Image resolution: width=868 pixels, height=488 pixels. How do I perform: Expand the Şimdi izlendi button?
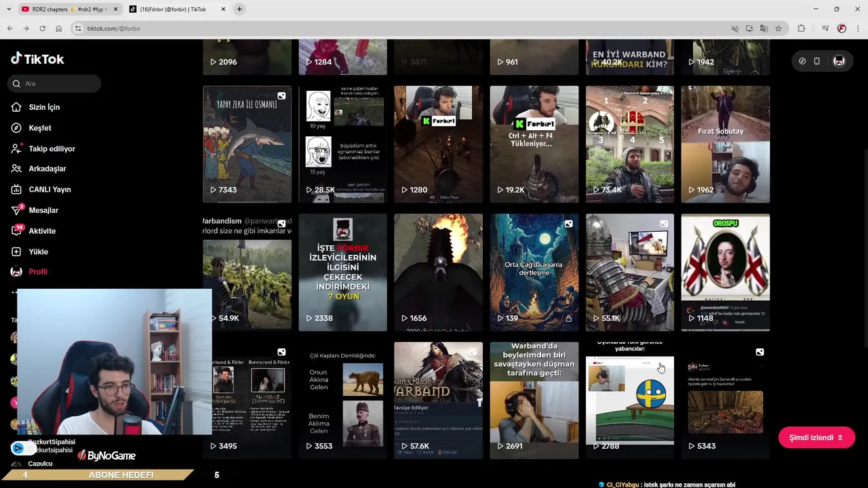pos(816,438)
